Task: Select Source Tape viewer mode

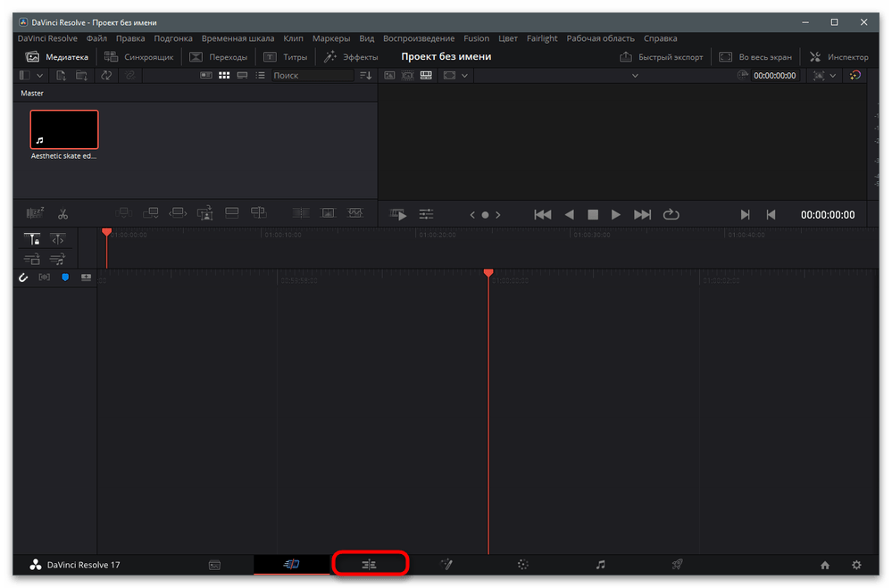Action: coord(408,75)
